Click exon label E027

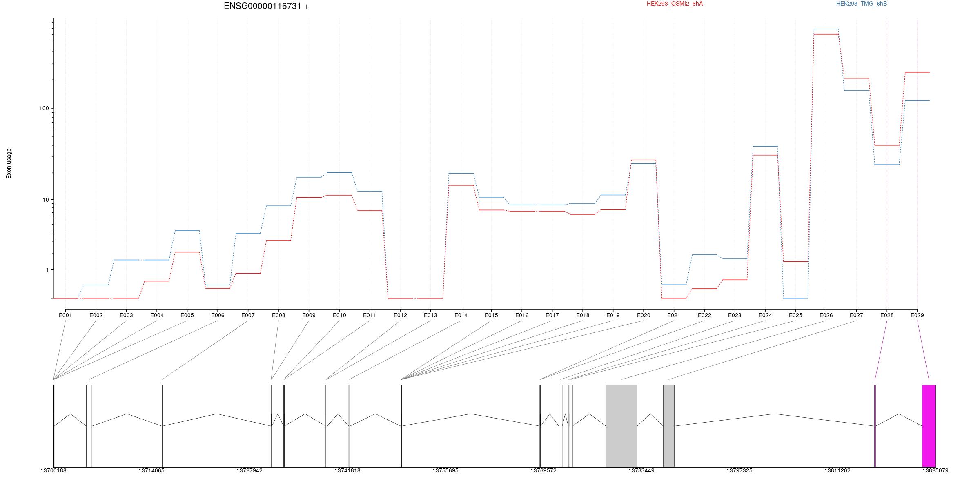tap(856, 315)
